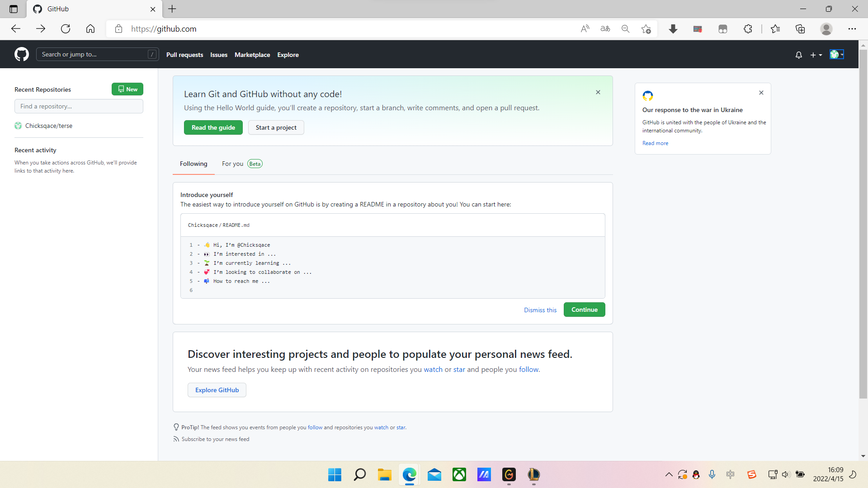This screenshot has height=488, width=868.
Task: Add page to favorites star icon
Action: click(x=646, y=29)
